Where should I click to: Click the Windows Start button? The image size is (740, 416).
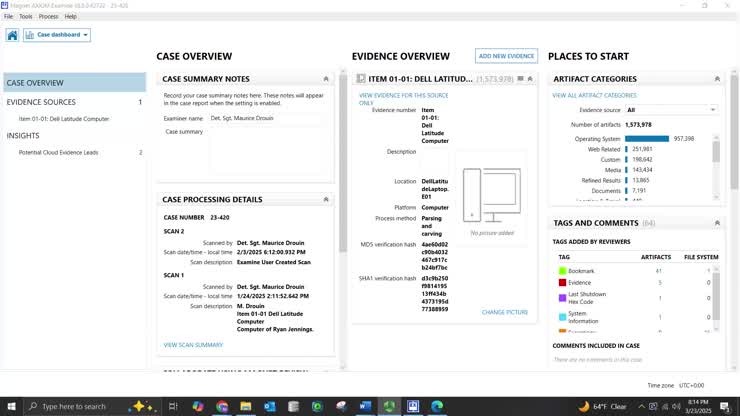(x=11, y=406)
